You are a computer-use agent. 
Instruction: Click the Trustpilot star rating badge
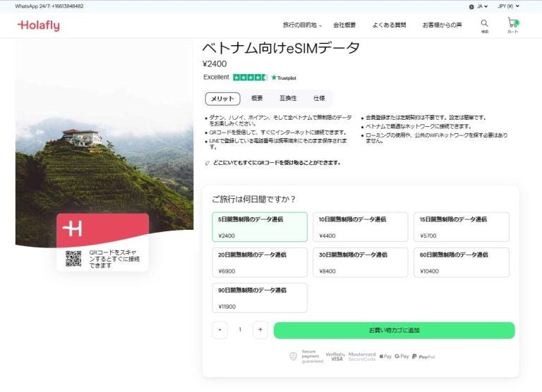251,78
